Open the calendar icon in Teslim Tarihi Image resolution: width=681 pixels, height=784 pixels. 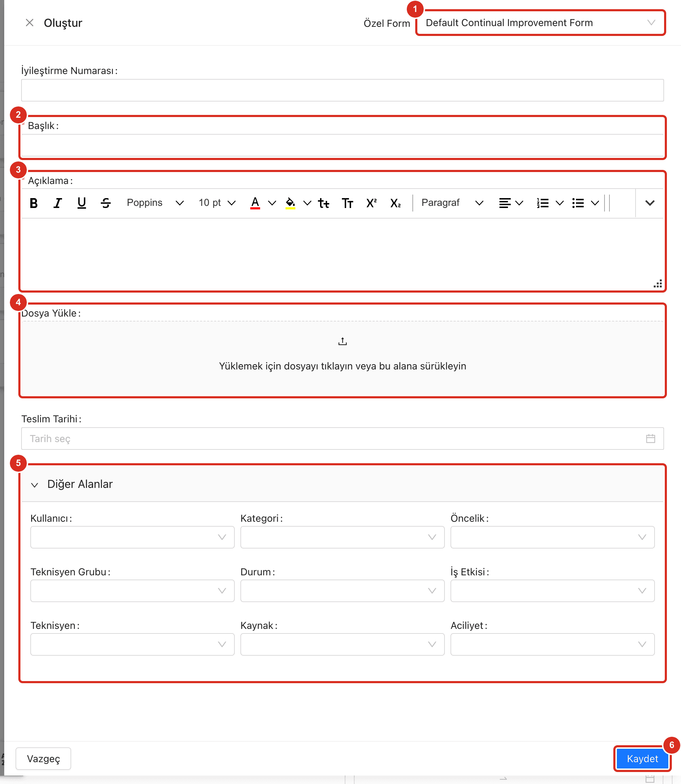click(x=650, y=439)
